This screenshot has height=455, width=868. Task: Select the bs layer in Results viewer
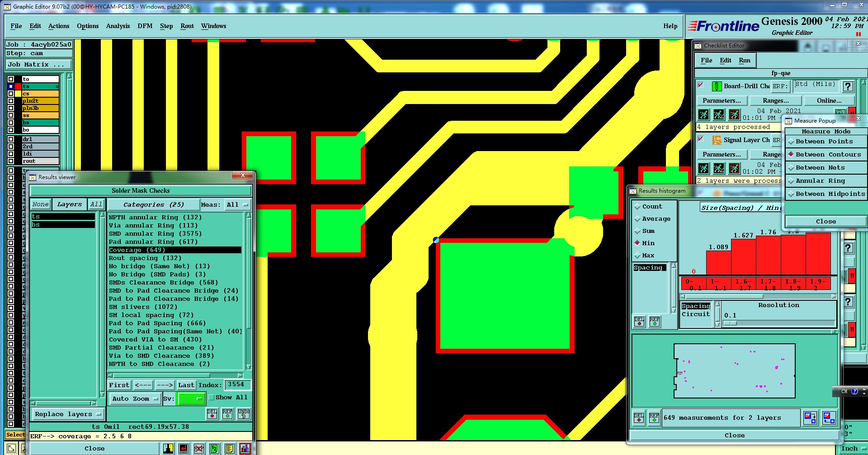(x=63, y=225)
